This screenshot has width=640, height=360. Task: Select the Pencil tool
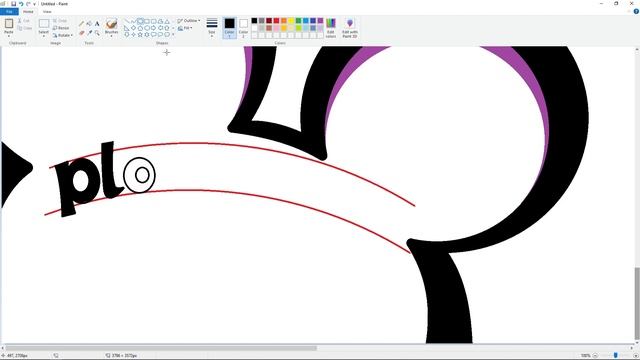pos(82,24)
